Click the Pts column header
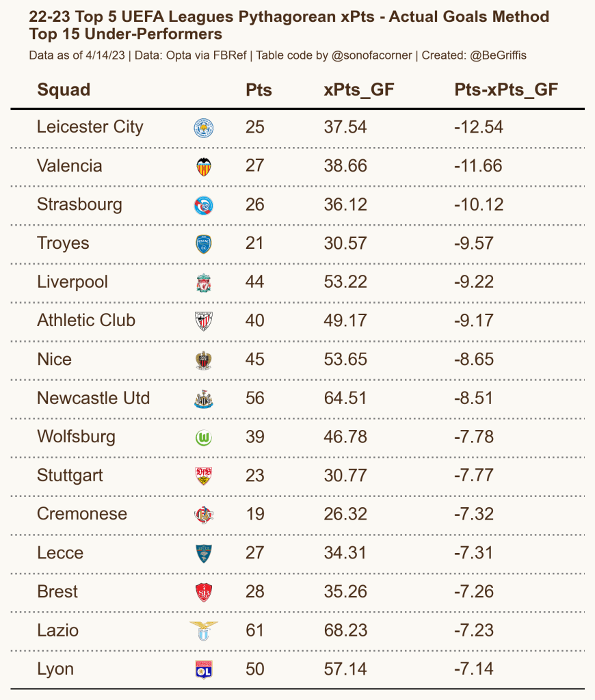The width and height of the screenshot is (595, 700). [x=259, y=90]
